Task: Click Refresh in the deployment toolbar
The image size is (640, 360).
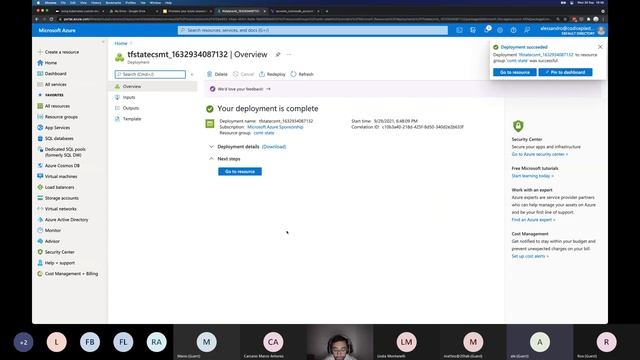Action: point(302,74)
